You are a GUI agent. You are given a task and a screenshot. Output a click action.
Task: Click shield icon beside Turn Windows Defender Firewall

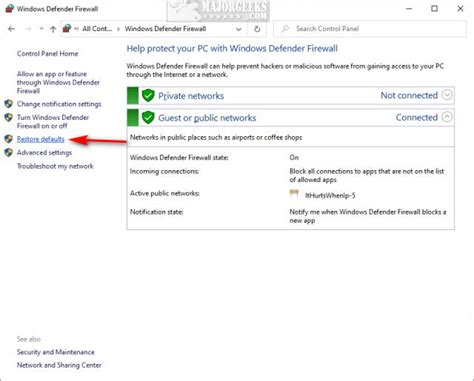(x=9, y=117)
